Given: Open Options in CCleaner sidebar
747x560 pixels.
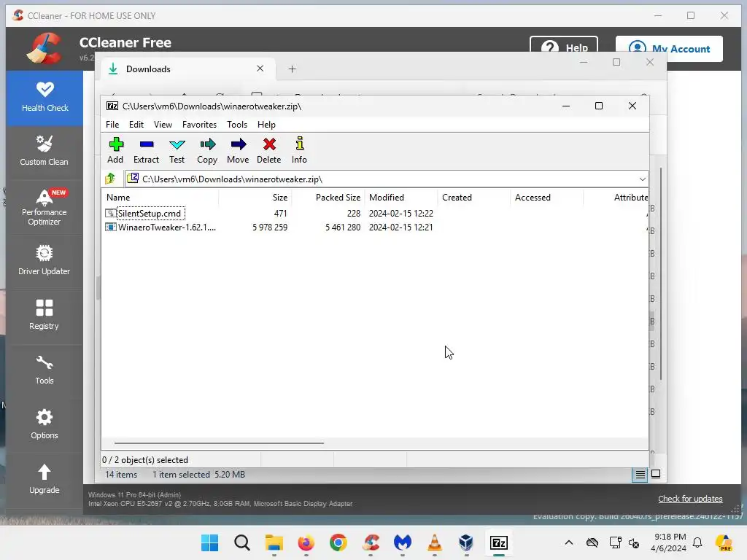Looking at the screenshot, I should coord(44,426).
